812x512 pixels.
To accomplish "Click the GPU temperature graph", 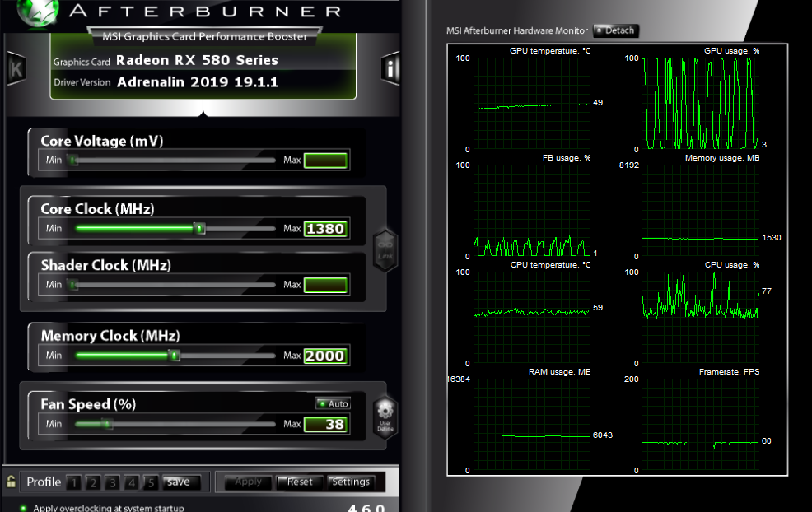I will point(532,104).
